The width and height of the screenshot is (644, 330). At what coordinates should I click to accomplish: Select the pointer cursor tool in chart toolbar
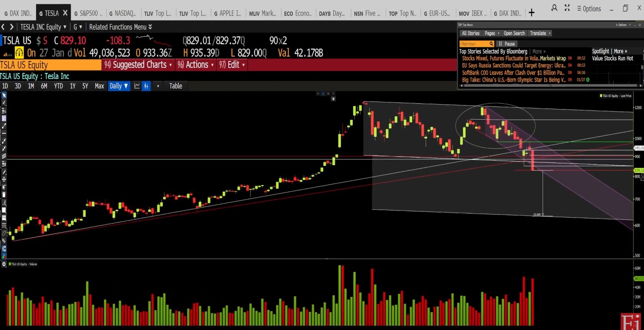(4, 95)
